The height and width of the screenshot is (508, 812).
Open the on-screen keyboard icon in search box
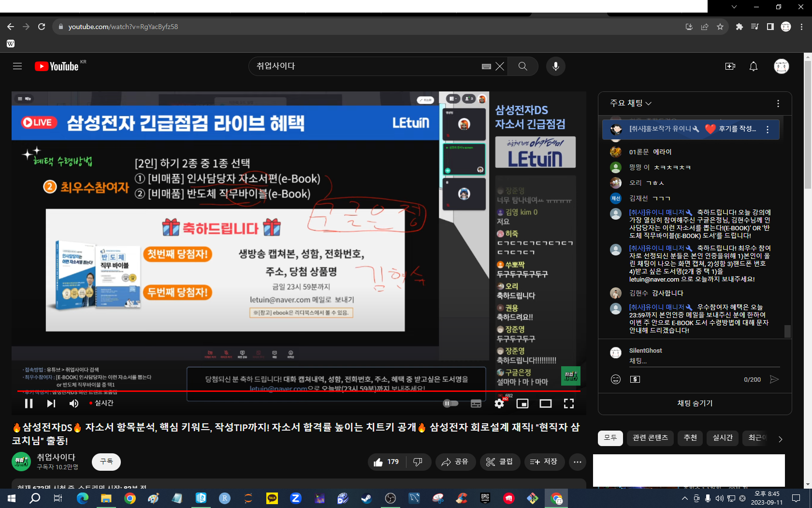(x=486, y=66)
